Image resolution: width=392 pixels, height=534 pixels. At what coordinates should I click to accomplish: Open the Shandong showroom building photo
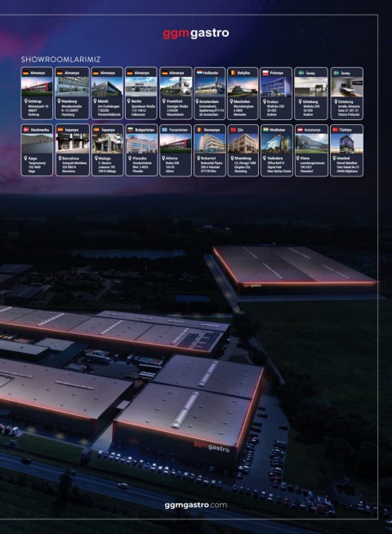(x=243, y=144)
